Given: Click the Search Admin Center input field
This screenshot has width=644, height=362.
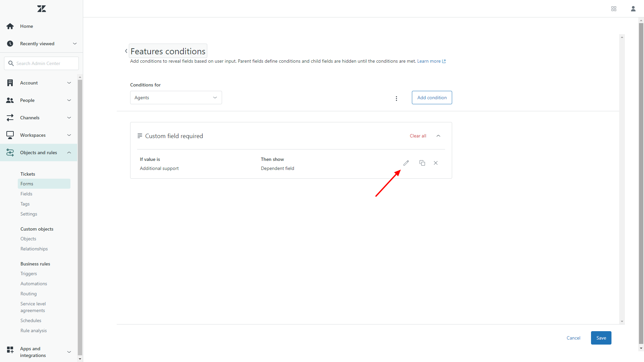Looking at the screenshot, I should click(x=41, y=63).
